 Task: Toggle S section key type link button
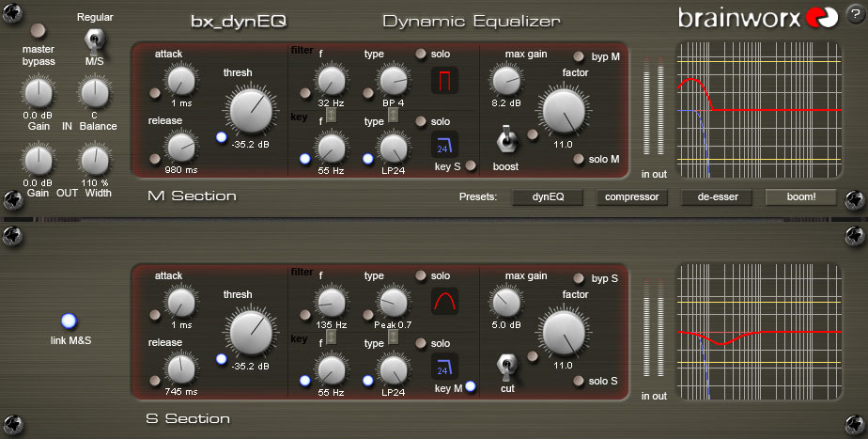pos(393,337)
